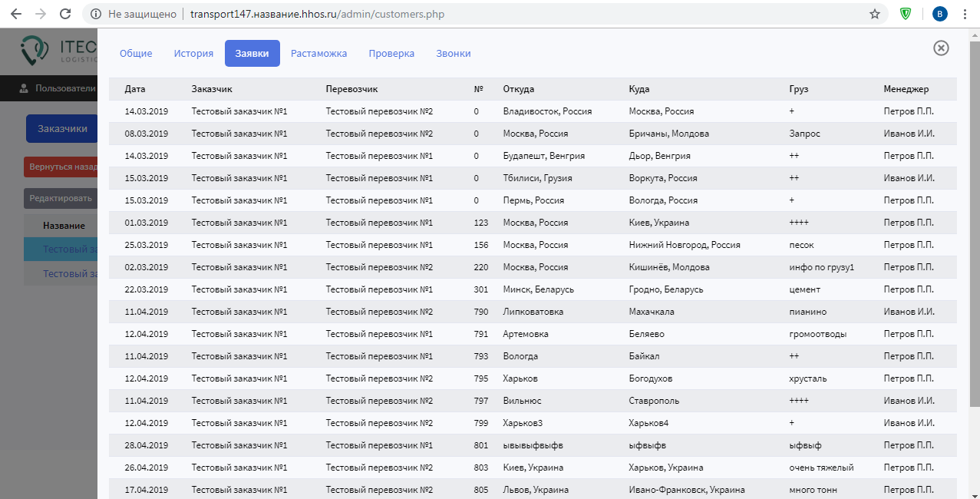Viewport: 980px width, 499px height.
Task: Go to the Проверка tab
Action: [x=391, y=54]
